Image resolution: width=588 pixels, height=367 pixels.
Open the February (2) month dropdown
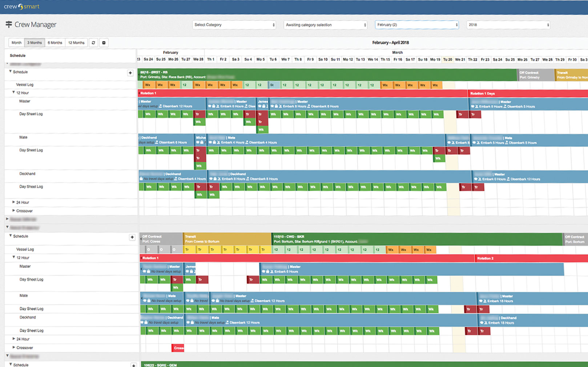(417, 25)
